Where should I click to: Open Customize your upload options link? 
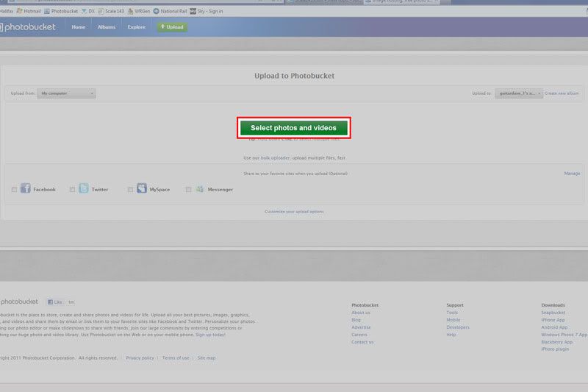(294, 212)
